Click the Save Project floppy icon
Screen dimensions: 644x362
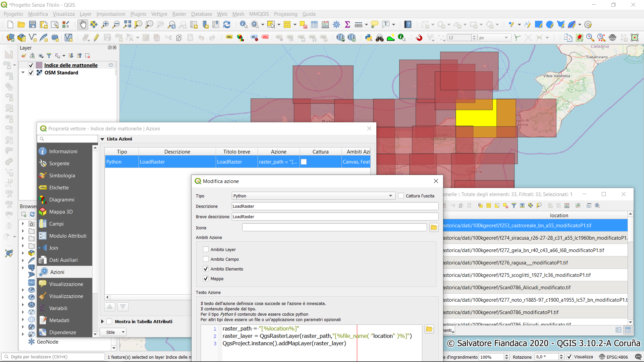(33, 24)
